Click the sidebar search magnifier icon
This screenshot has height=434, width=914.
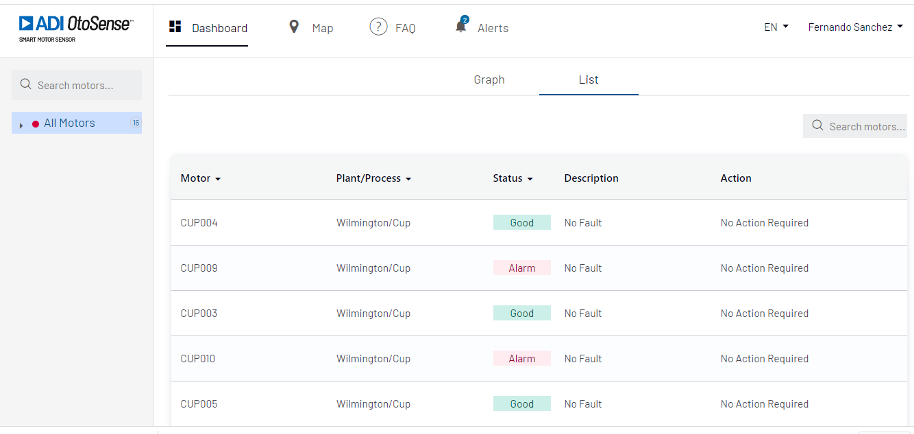point(26,85)
